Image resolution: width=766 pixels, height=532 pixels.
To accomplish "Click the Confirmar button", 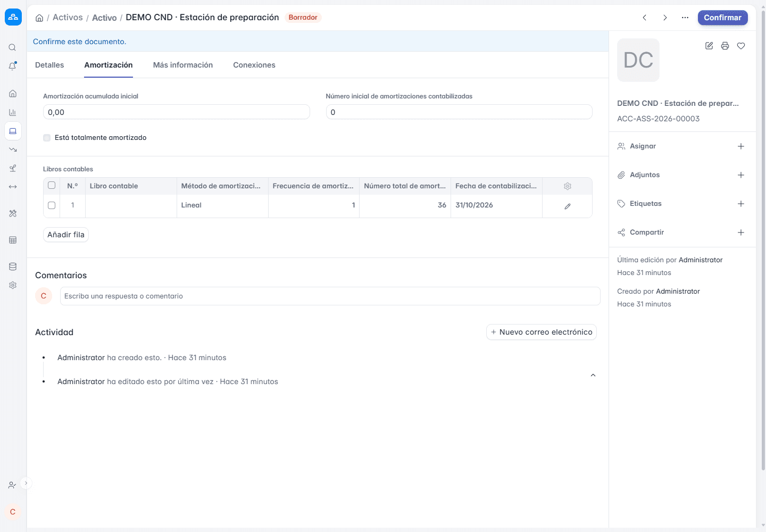I will [723, 18].
